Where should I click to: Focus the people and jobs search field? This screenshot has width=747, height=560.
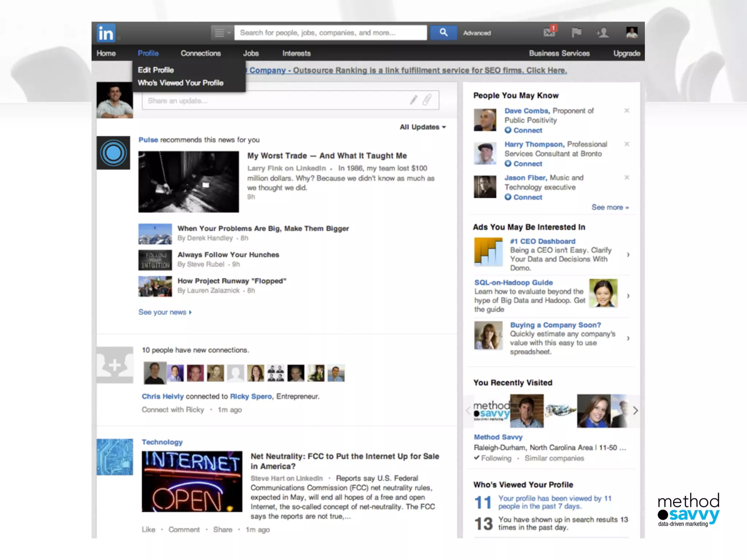click(330, 32)
